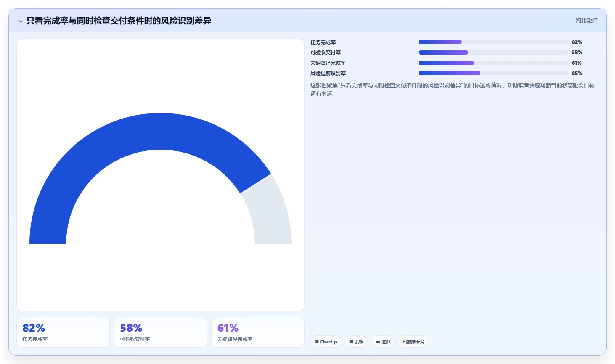Click the 82% value beside progress bar
Viewport: 615px width, 364px height.
pyautogui.click(x=577, y=42)
